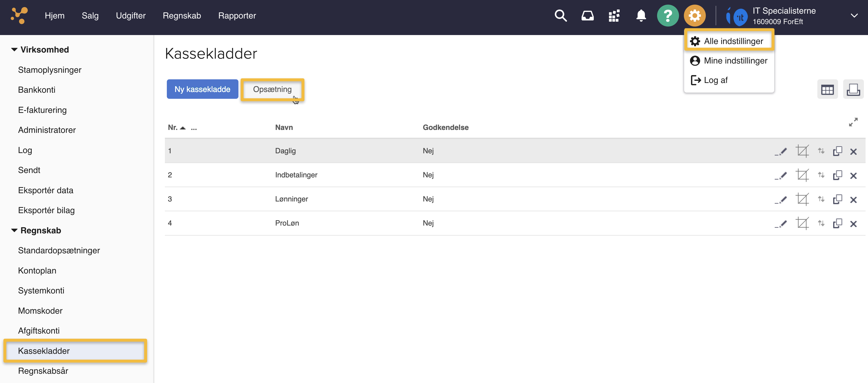This screenshot has height=383, width=868.
Task: Edit the Daglig journal with pencil icon
Action: click(x=781, y=151)
